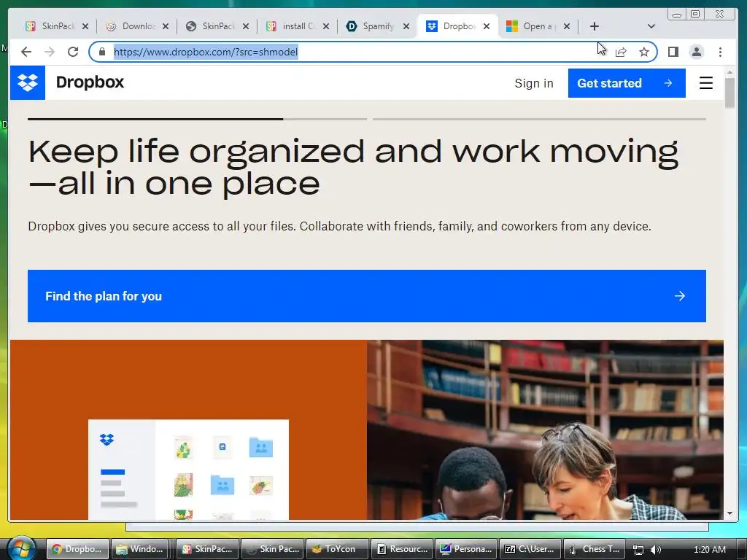This screenshot has height=560, width=747.
Task: Click the Sign in link
Action: tap(534, 83)
